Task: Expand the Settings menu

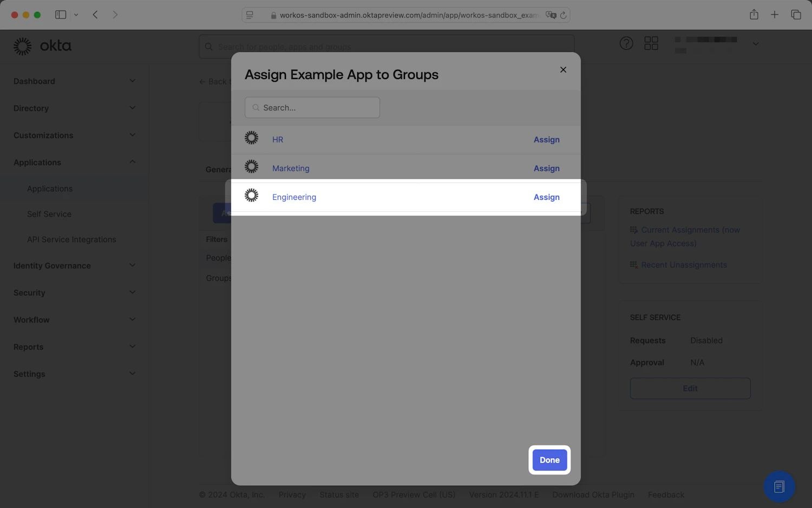Action: [x=75, y=374]
